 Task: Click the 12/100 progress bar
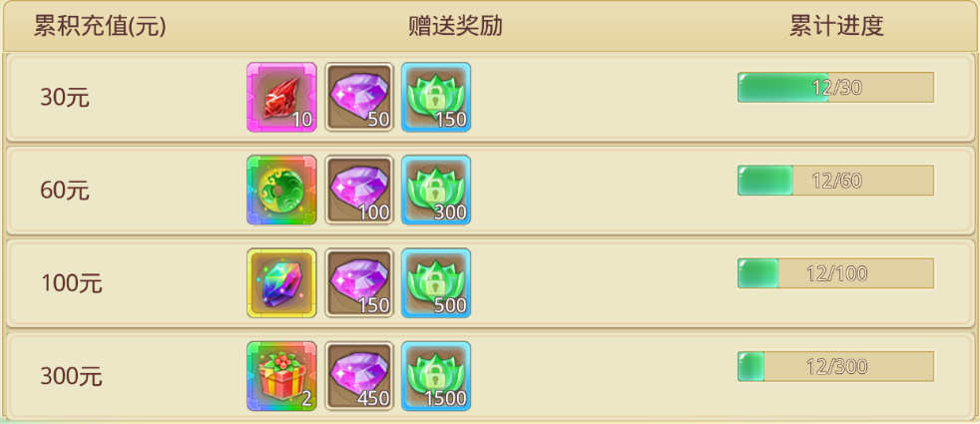coord(835,273)
